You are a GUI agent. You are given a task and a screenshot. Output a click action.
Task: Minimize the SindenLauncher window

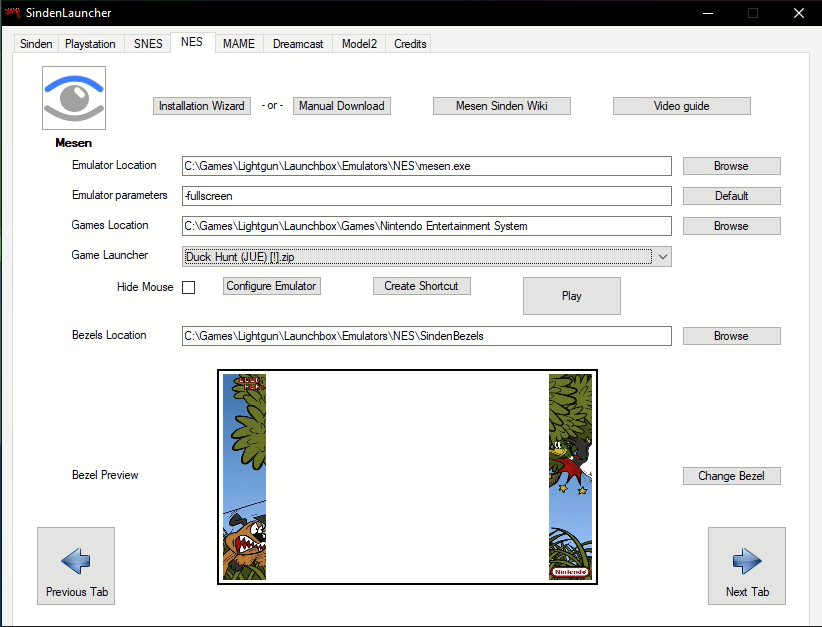tap(708, 13)
